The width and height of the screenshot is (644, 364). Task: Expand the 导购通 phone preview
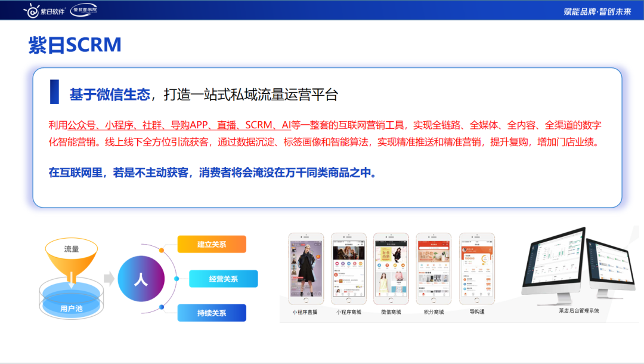[x=476, y=269]
